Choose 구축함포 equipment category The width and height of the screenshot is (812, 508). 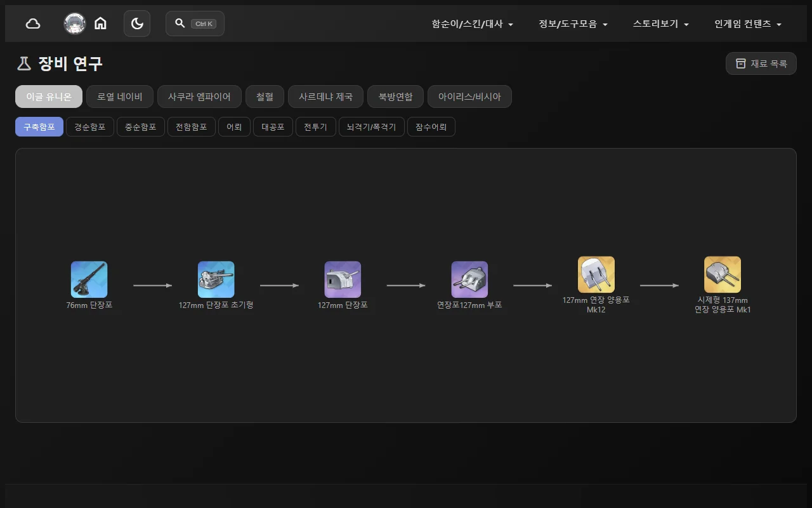pos(39,127)
